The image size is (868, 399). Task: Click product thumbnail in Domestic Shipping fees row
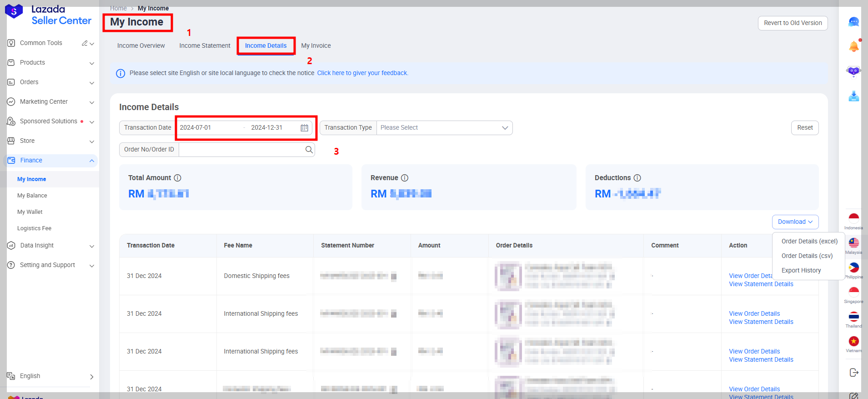(508, 276)
